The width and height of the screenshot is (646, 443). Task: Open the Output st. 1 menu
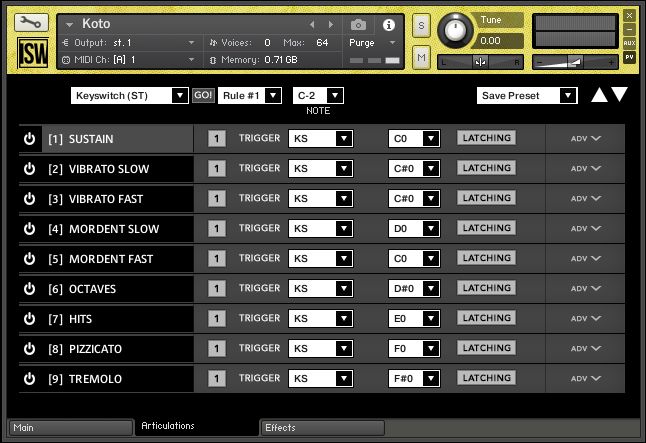point(128,43)
